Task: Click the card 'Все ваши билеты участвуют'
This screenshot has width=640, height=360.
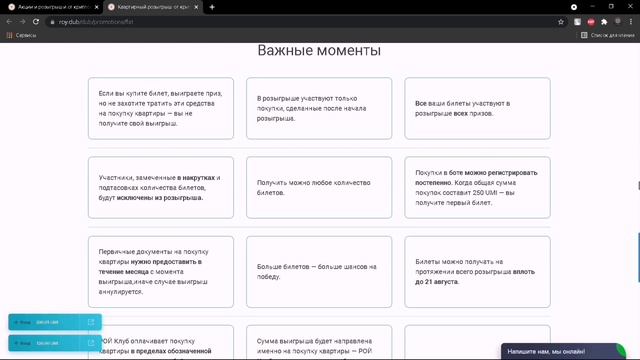Action: pos(477,108)
